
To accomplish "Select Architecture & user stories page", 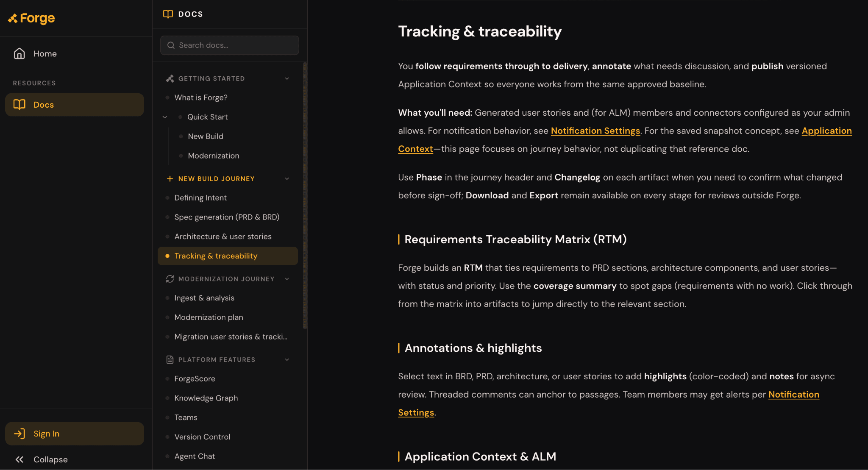I will click(223, 236).
